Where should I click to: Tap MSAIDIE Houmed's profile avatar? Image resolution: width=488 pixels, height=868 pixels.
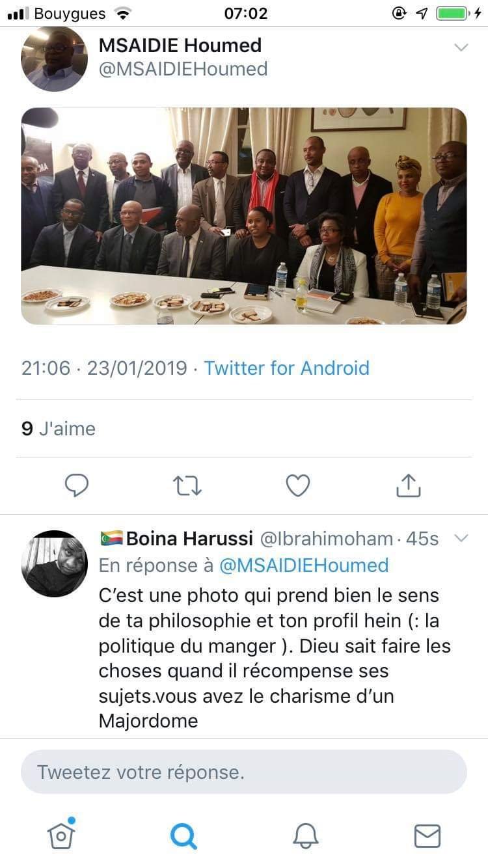54,59
